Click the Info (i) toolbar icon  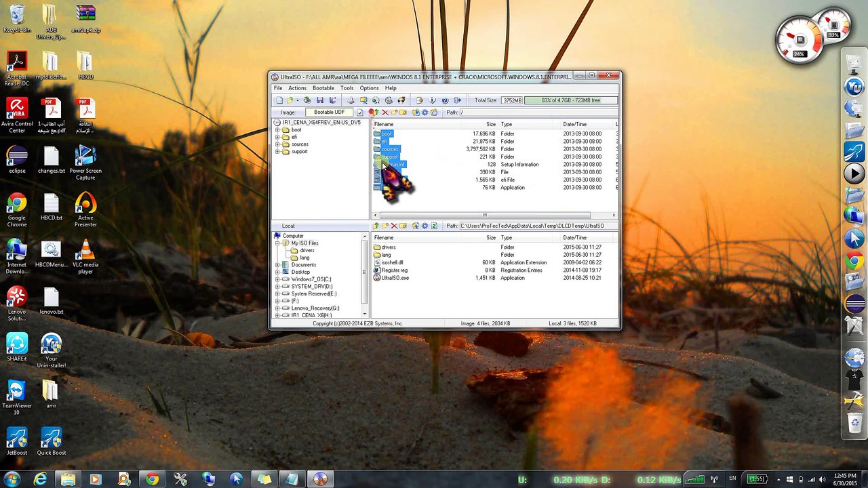coord(432,100)
